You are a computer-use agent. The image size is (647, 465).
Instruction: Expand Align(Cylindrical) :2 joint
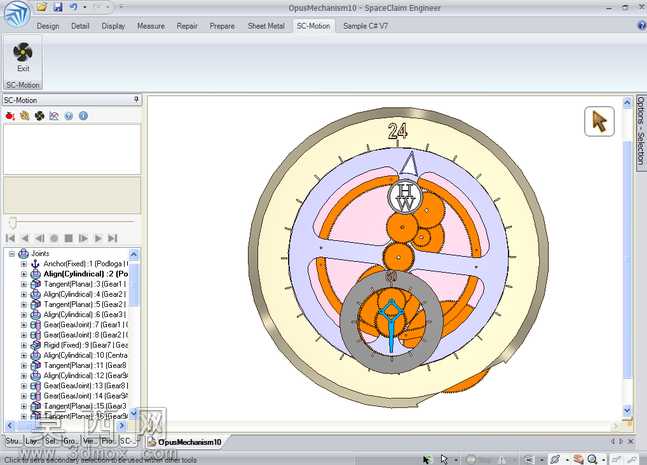click(x=24, y=274)
